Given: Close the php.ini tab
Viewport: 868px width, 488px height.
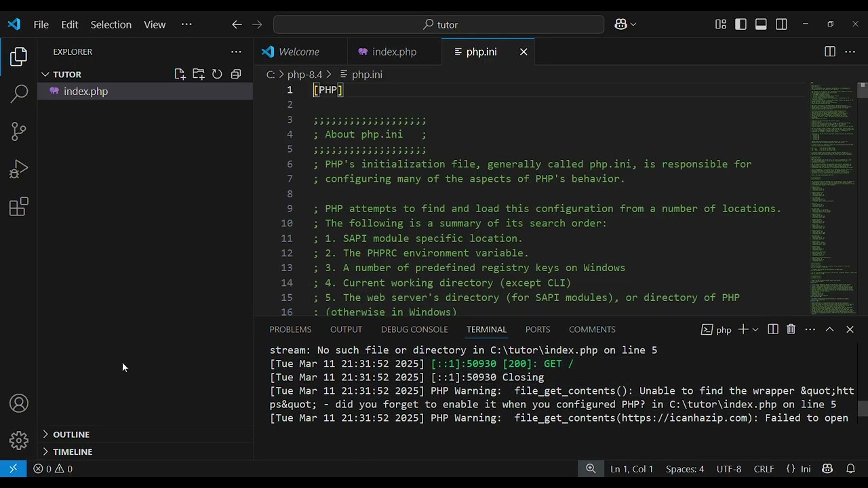Looking at the screenshot, I should (x=524, y=52).
